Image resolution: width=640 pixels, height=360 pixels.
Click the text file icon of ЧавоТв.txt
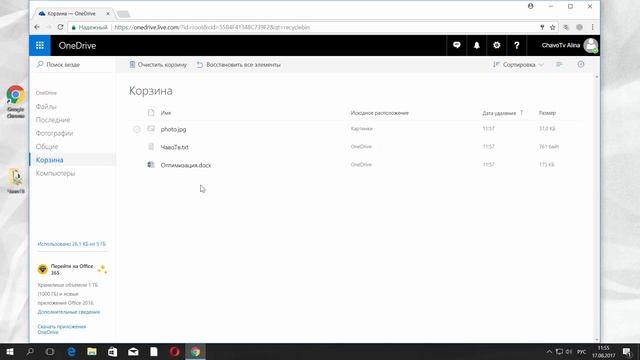coord(151,147)
